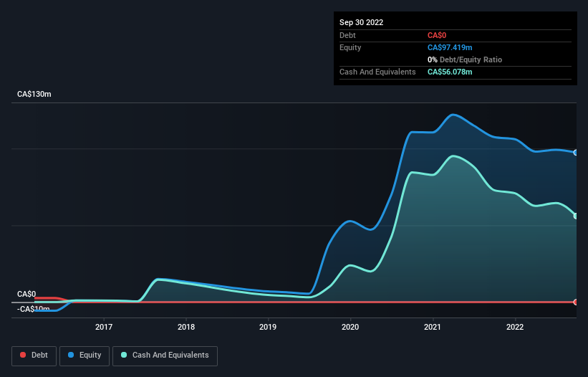Click the teal Cash legend dot
The width and height of the screenshot is (588, 377).
point(124,355)
